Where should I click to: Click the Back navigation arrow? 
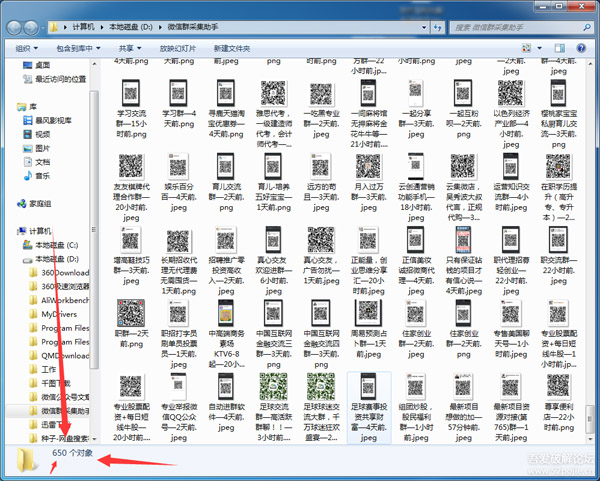coord(14,27)
